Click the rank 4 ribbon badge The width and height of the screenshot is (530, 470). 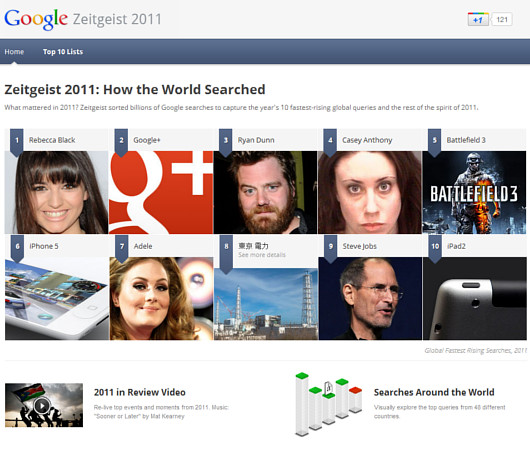[330, 142]
